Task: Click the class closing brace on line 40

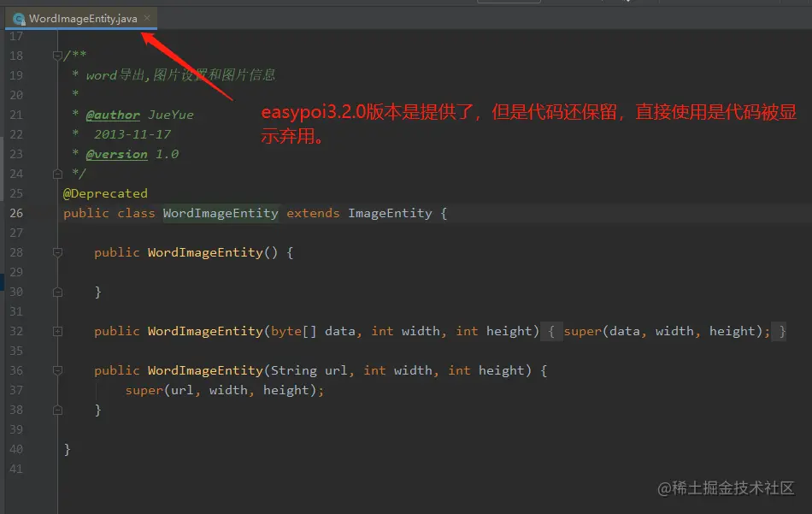Action: click(x=67, y=449)
